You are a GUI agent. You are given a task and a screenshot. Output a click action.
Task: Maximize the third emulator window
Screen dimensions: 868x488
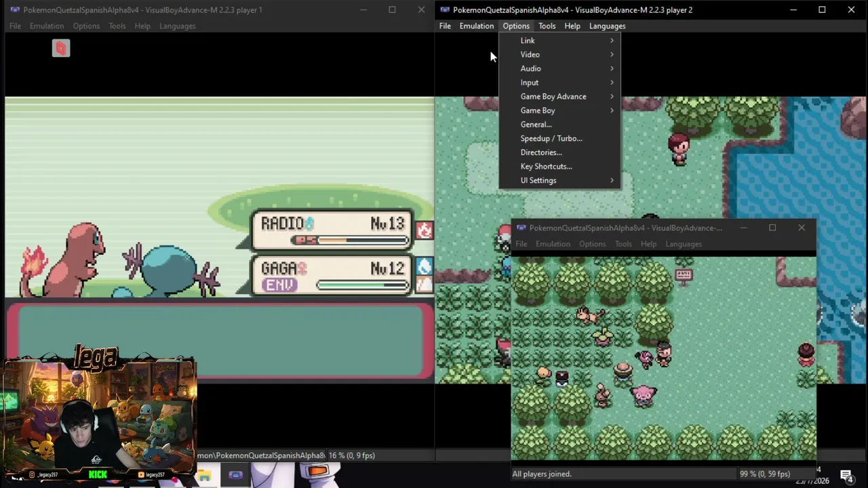click(772, 228)
